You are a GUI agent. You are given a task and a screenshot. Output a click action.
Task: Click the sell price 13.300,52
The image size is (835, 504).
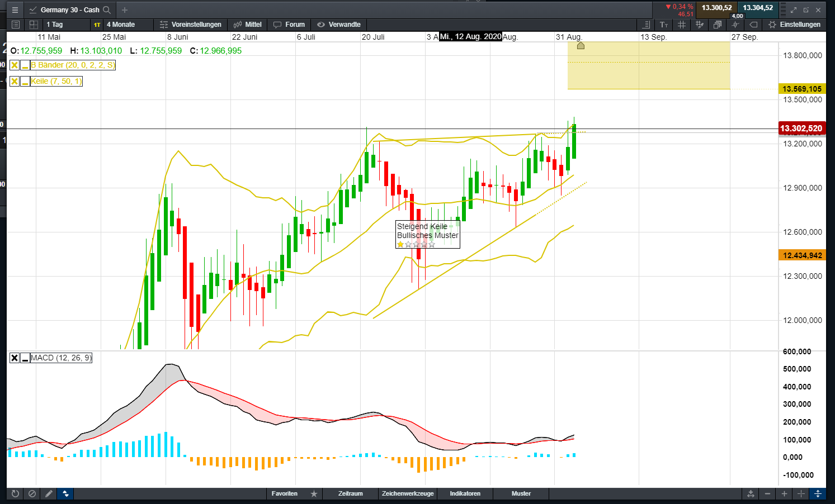pyautogui.click(x=716, y=8)
